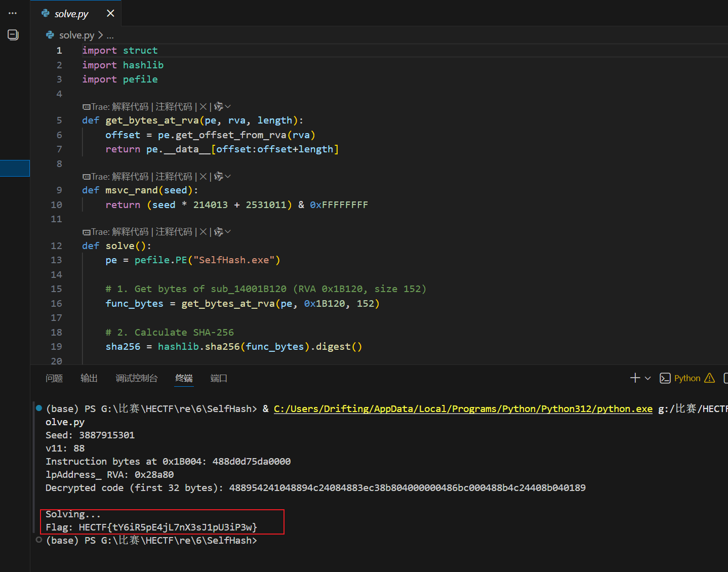The height and width of the screenshot is (572, 728).
Task: Click the sidebar panel icon below the dots
Action: pos(13,35)
